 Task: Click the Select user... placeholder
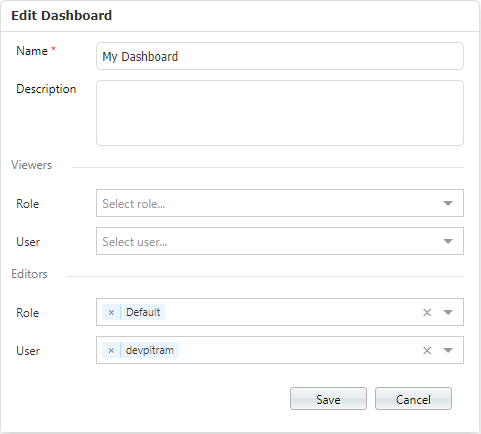[x=135, y=242]
